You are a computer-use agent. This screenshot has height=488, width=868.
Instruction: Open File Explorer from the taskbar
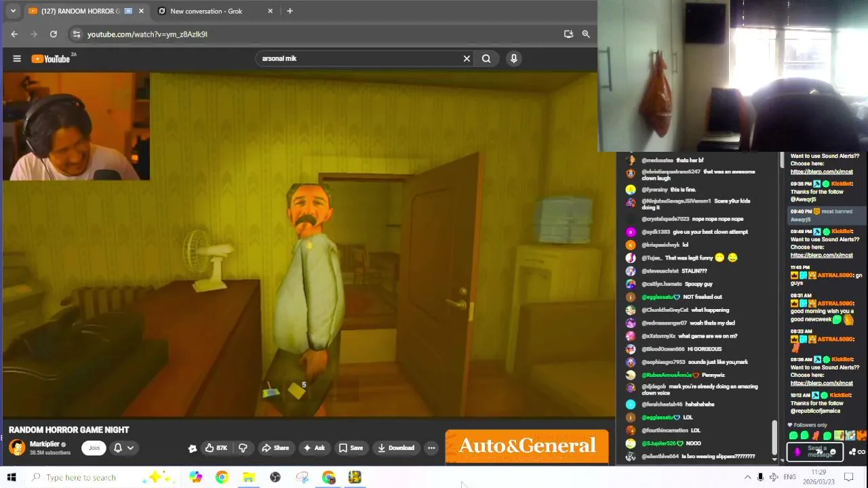pos(248,477)
